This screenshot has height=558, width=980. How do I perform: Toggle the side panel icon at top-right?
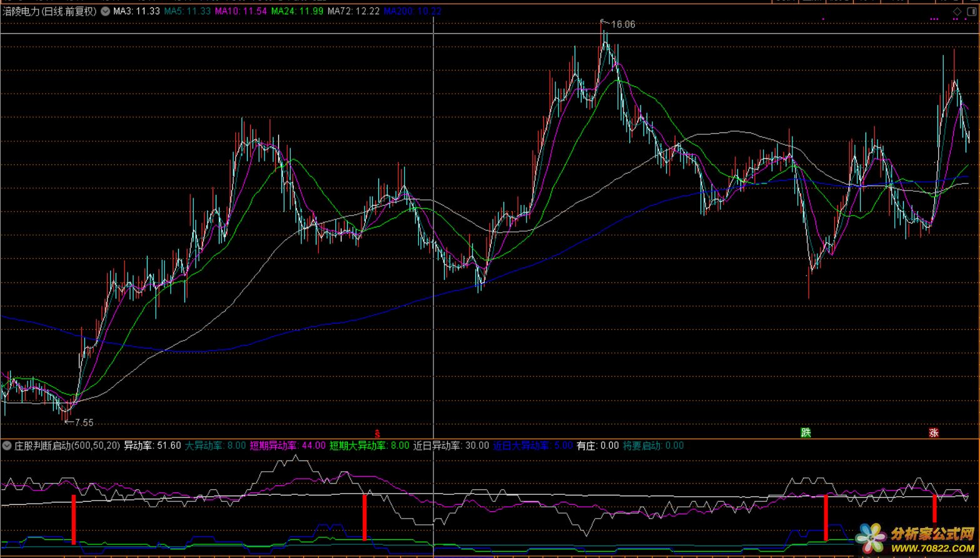pyautogui.click(x=972, y=11)
